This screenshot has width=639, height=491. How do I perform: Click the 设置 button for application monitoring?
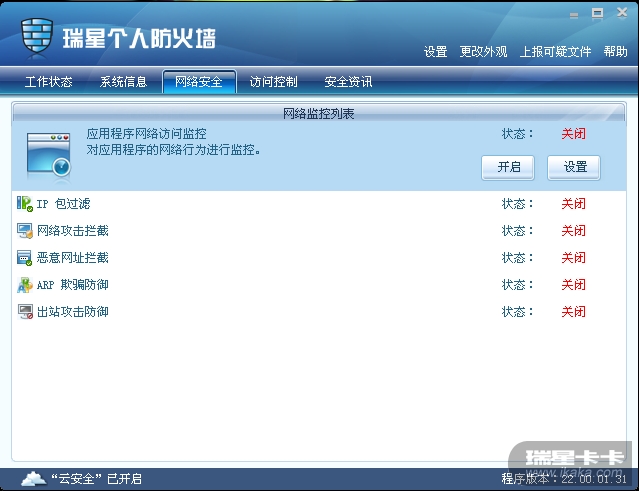pyautogui.click(x=574, y=167)
